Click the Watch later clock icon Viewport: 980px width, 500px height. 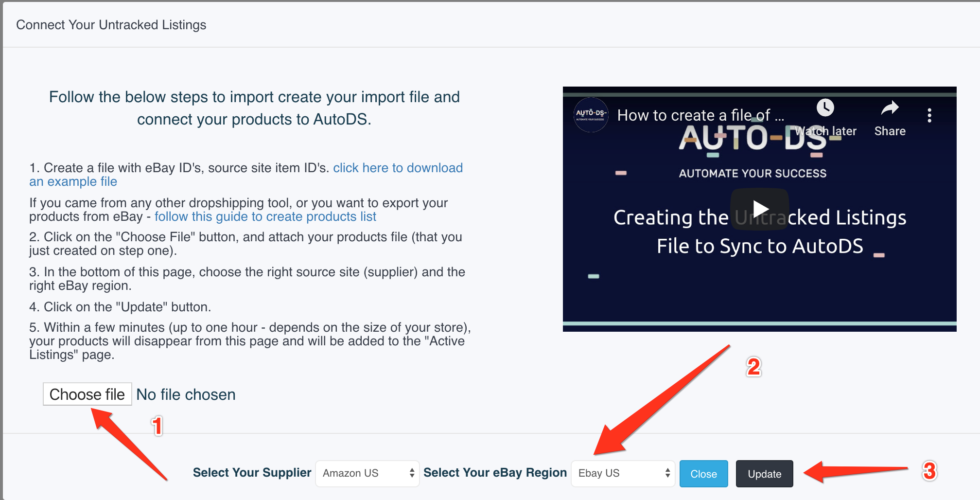(825, 107)
